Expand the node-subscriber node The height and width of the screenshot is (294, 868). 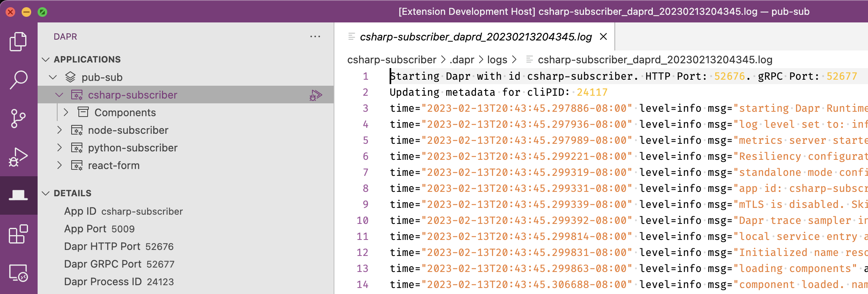click(x=59, y=130)
